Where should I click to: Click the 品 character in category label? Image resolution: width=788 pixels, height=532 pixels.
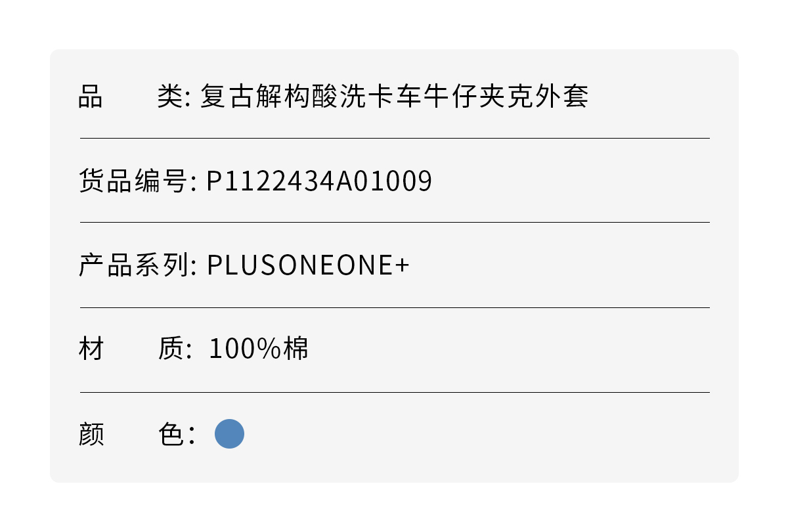click(x=91, y=97)
